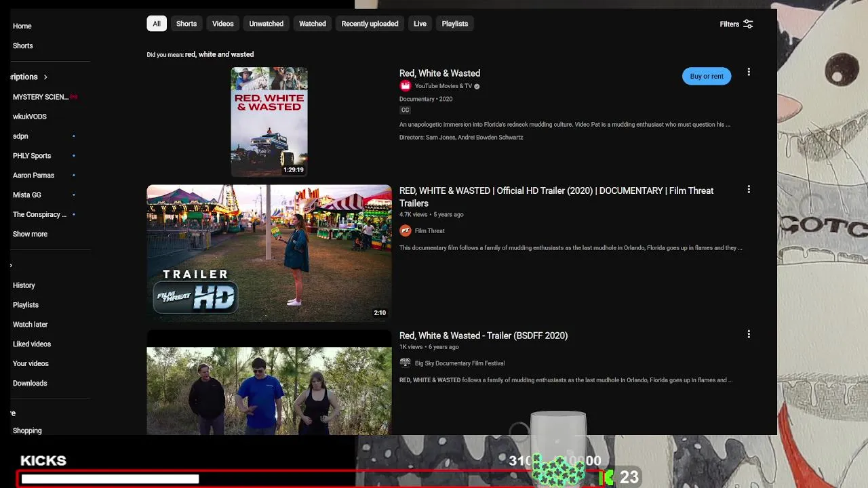
Task: Click the Film Threat channel avatar
Action: [x=406, y=230]
